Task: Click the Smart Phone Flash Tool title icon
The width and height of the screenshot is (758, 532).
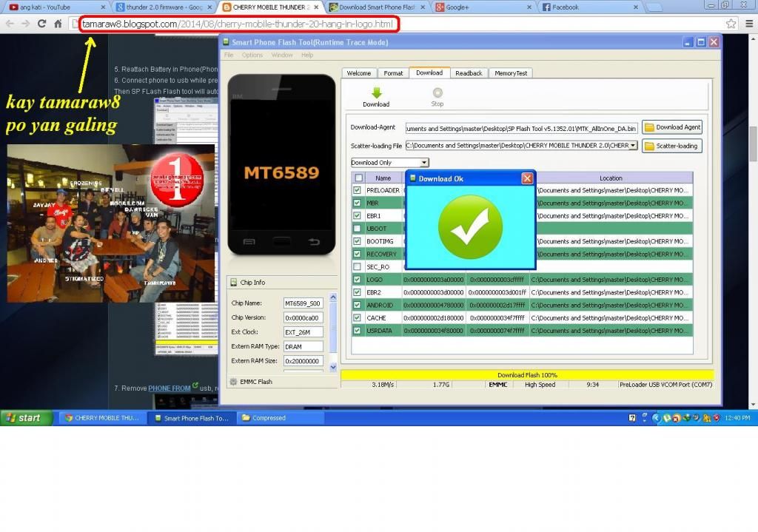Action: (x=226, y=42)
